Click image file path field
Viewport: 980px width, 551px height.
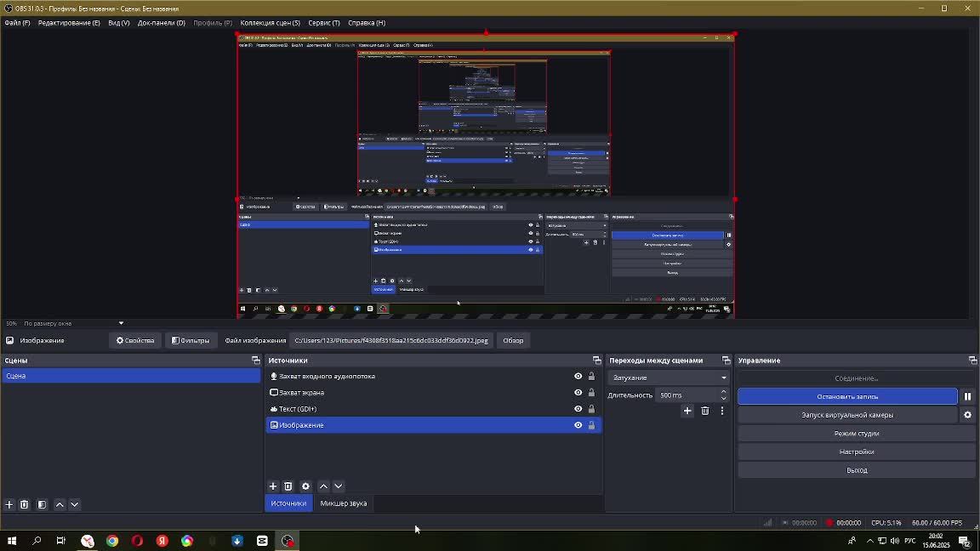point(391,340)
